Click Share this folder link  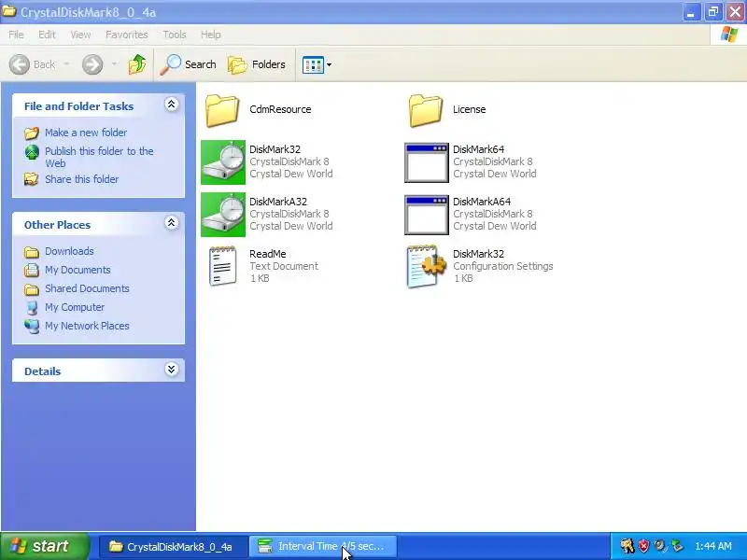pos(82,179)
